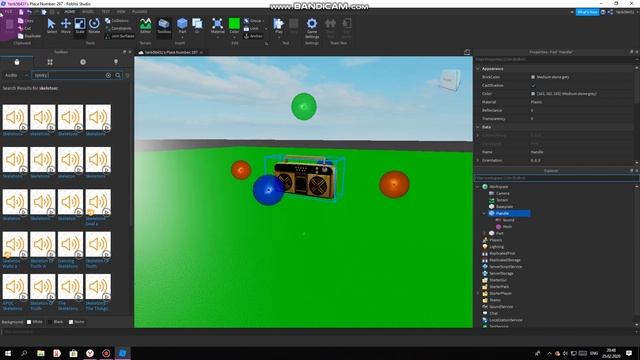Click the first skeleton audio thumbnail

click(x=15, y=118)
